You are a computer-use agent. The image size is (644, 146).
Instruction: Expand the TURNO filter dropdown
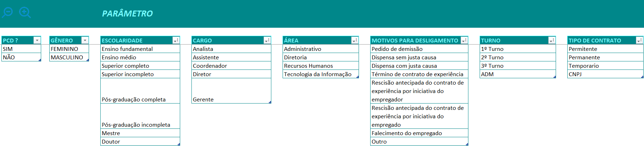(x=552, y=40)
